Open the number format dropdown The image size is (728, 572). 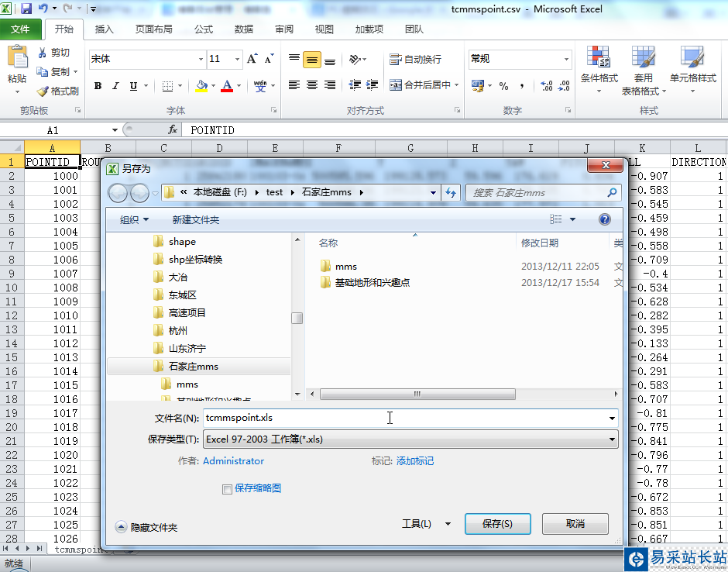(x=566, y=59)
